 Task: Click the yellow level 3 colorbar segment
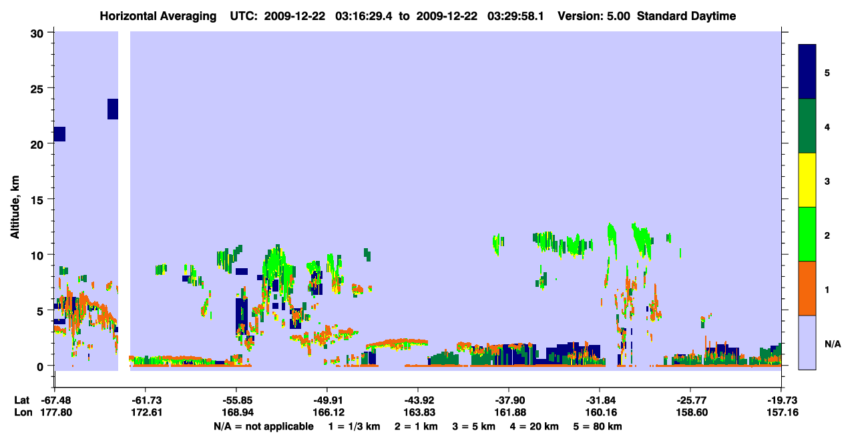(807, 180)
